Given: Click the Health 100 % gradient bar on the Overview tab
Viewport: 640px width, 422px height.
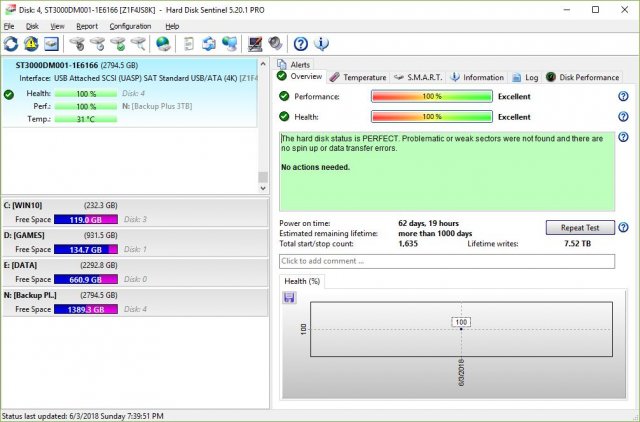Looking at the screenshot, I should [432, 117].
